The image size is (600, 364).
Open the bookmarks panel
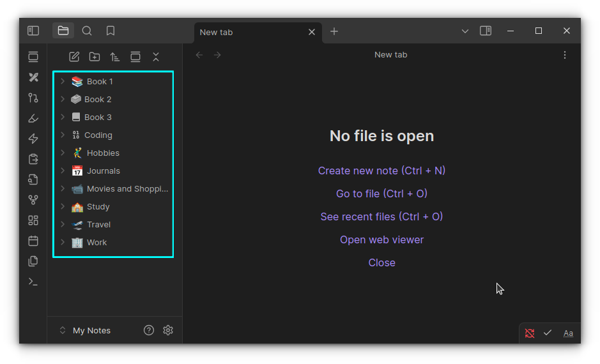111,31
